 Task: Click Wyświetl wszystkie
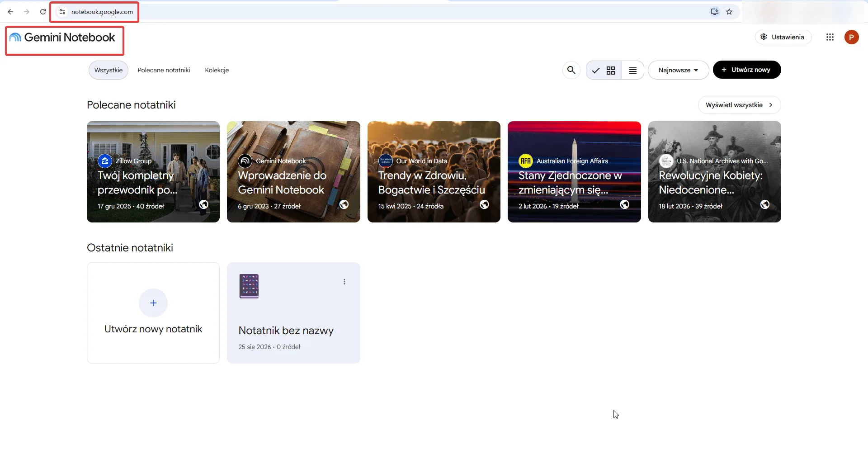[x=740, y=105]
